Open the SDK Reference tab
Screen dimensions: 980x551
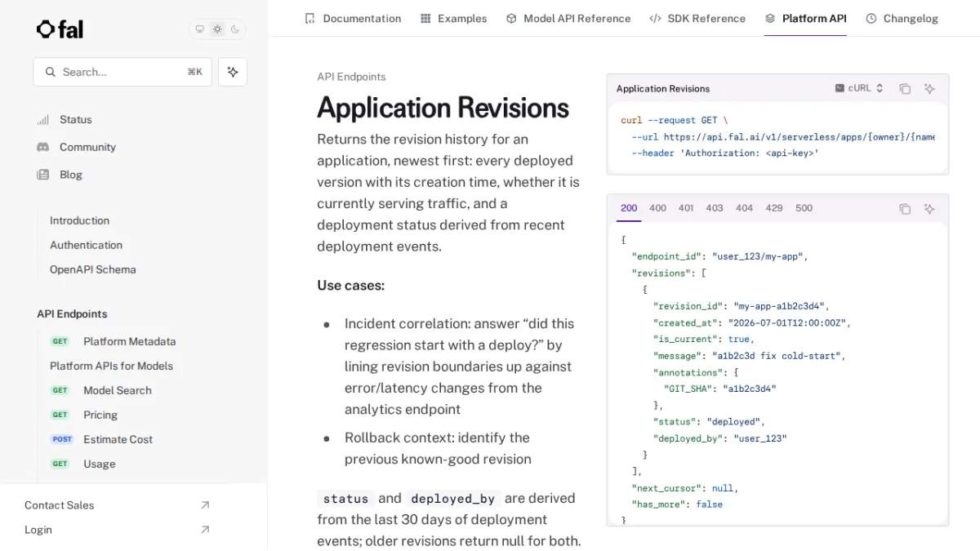point(697,18)
